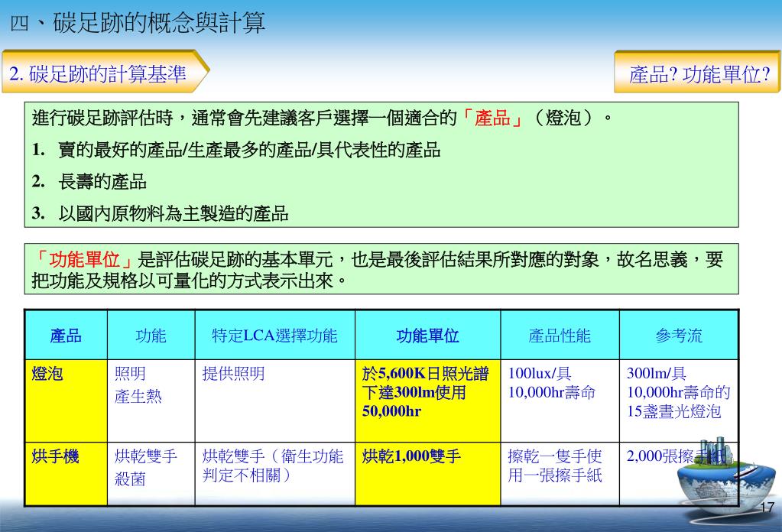Click the 2,000張擦手紙 cell
Image resolution: width=782 pixels, height=532 pixels.
[679, 474]
